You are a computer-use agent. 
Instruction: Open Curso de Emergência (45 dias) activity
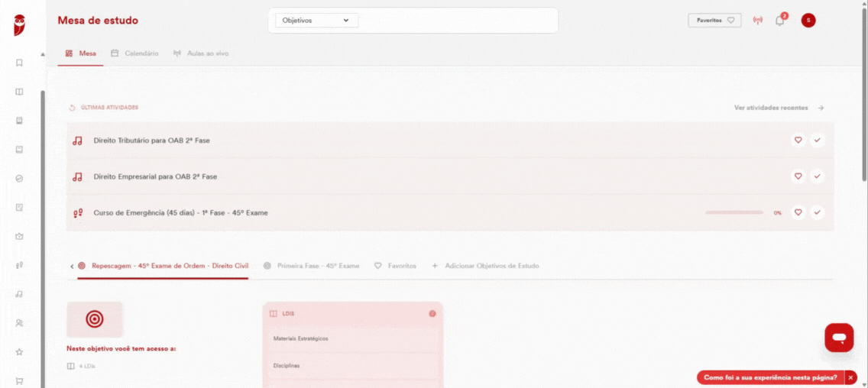181,212
